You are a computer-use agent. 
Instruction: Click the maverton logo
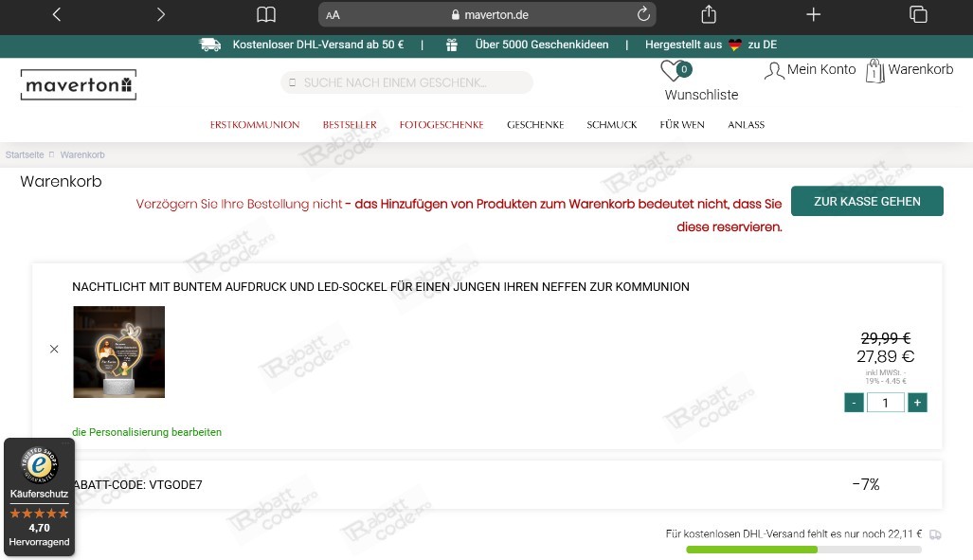click(79, 84)
